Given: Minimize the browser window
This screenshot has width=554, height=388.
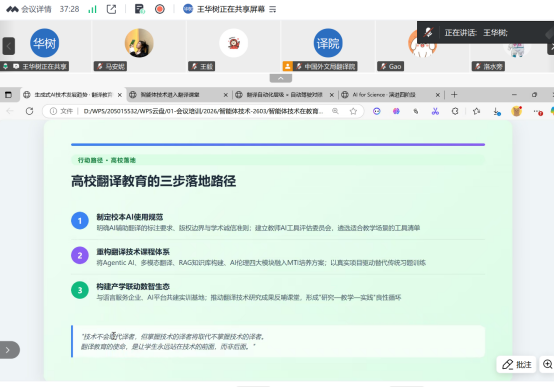Looking at the screenshot, I should (x=514, y=95).
